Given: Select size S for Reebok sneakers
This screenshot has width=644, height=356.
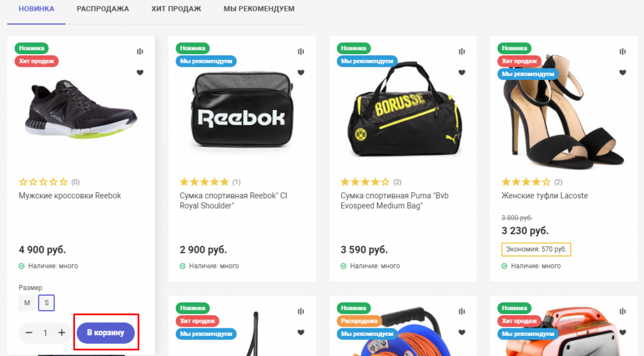Looking at the screenshot, I should click(x=47, y=303).
